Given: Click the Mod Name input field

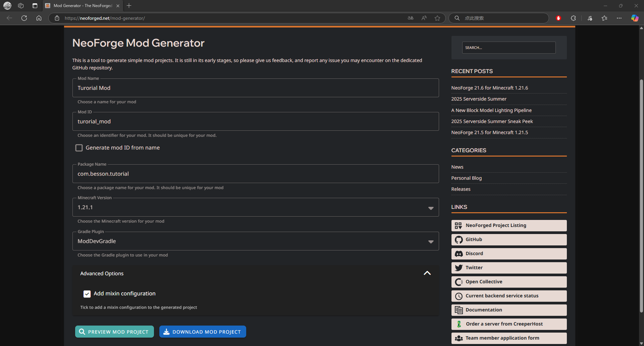Looking at the screenshot, I should click(256, 88).
